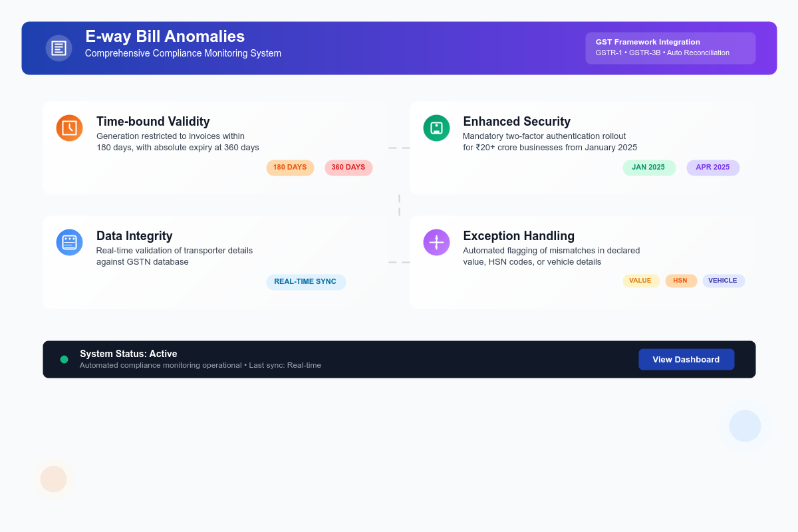Click the System Status: Active text
Screen dimensions: 798x532
coord(128,354)
